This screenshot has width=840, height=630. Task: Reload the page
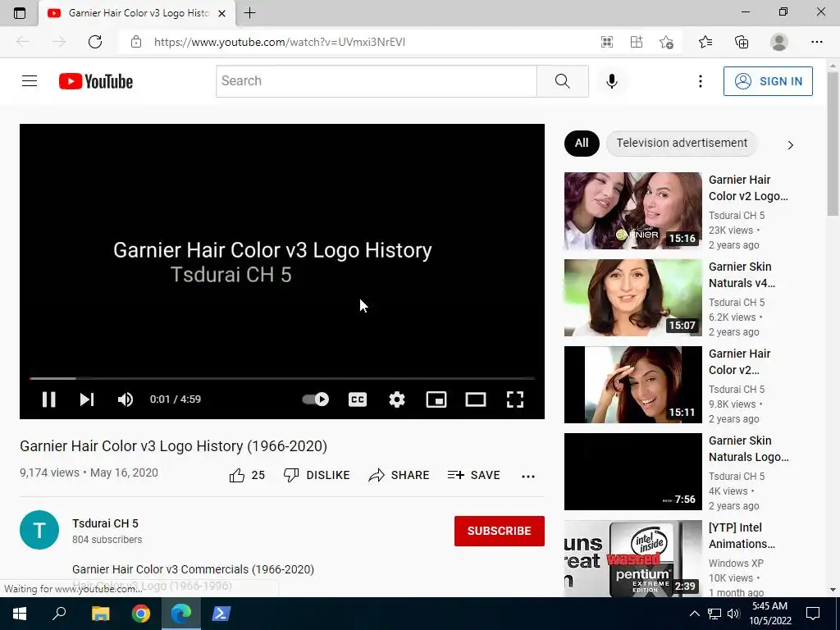pyautogui.click(x=95, y=42)
